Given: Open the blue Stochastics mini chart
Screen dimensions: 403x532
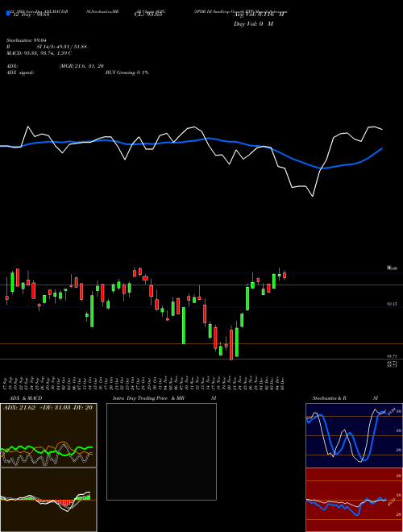Looking at the screenshot, I should point(354,435).
